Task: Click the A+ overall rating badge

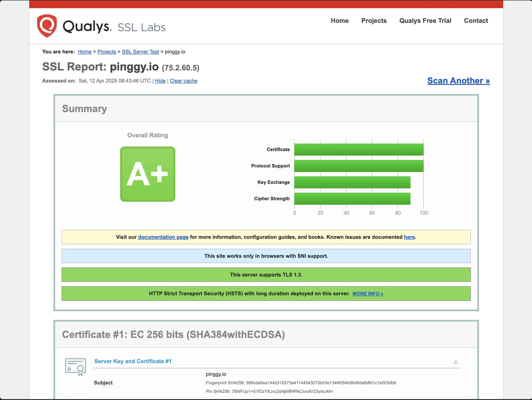Action: (x=148, y=174)
